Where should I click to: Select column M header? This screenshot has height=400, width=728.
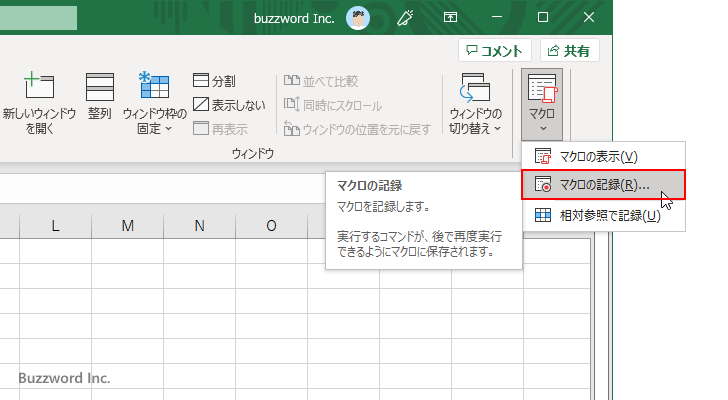pos(127,226)
